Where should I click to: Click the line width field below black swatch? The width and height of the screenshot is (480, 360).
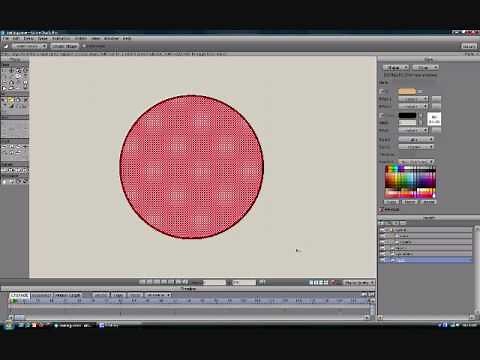pyautogui.click(x=407, y=122)
